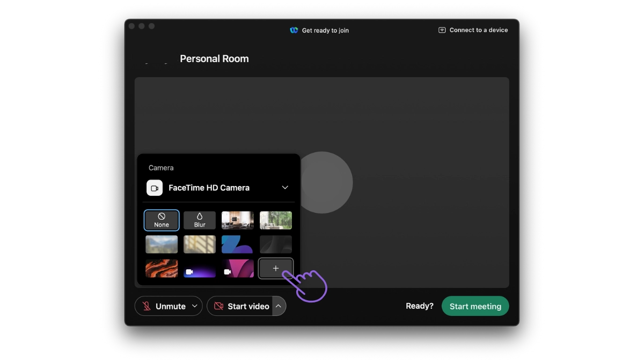Screen dimensions: 644x363
Task: Click the Connect to a device icon
Action: 441,30
